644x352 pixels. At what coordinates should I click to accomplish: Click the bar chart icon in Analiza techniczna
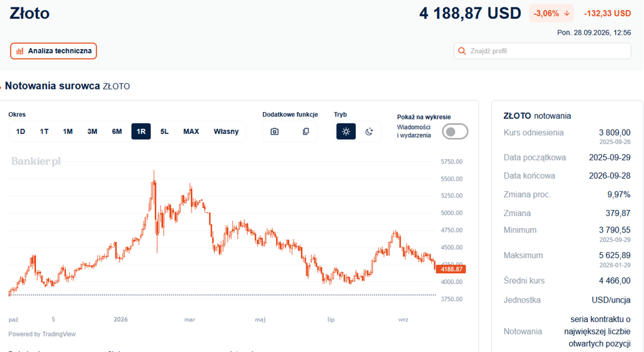(x=20, y=51)
